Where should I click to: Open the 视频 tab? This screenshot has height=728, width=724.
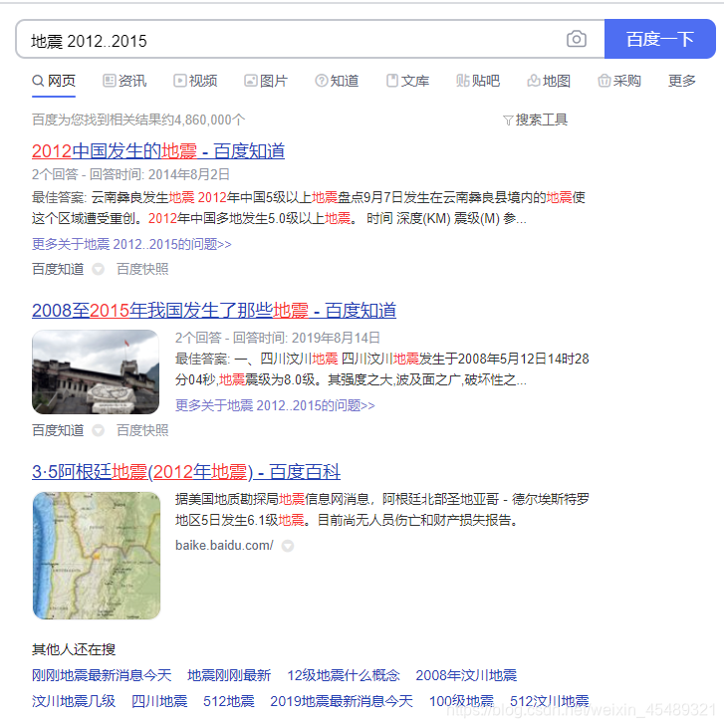point(195,81)
